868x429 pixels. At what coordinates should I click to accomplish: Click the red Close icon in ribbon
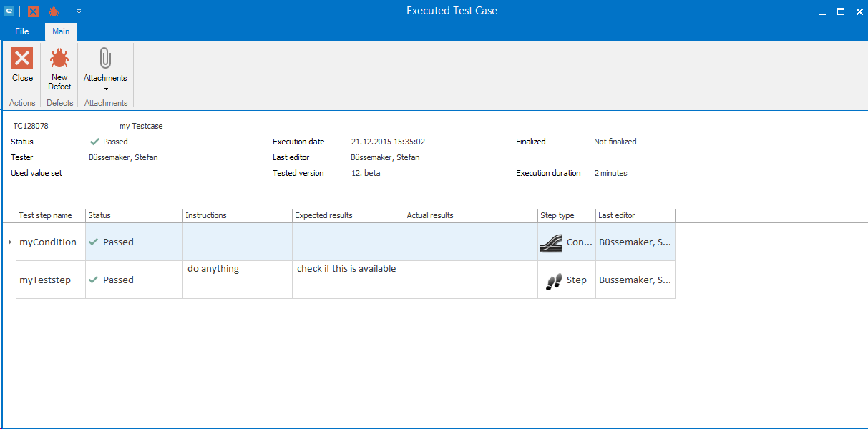(x=22, y=59)
